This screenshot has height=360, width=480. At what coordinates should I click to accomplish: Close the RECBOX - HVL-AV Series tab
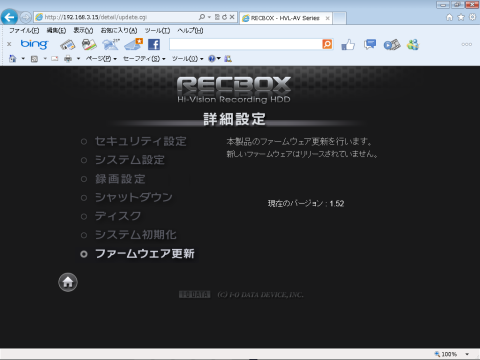[327, 18]
